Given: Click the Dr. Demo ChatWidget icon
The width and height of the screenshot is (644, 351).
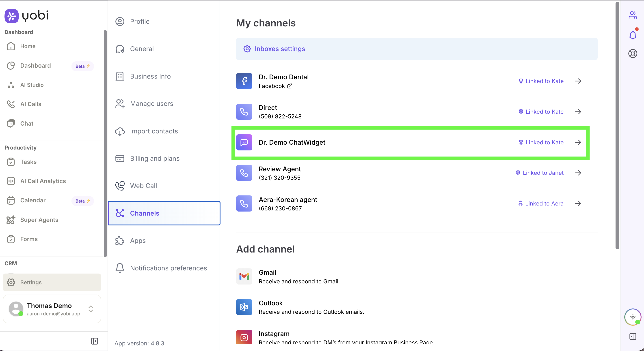Looking at the screenshot, I should coord(244,142).
